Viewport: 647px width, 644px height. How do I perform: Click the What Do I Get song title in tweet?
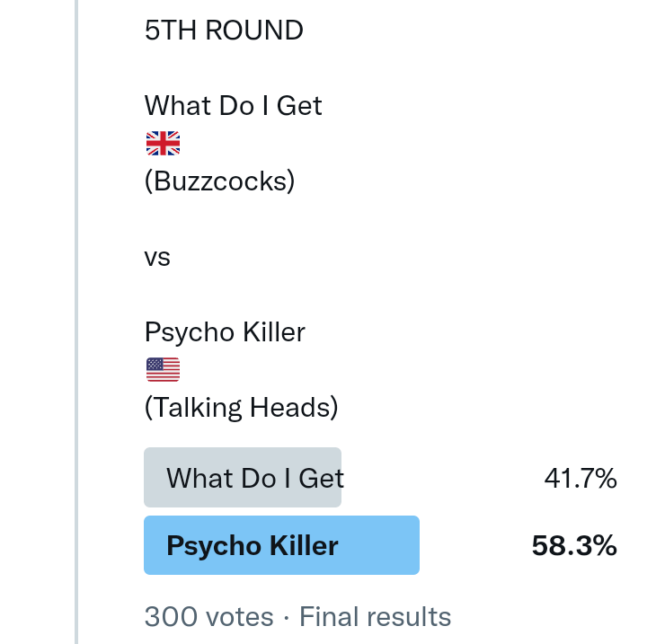233,106
